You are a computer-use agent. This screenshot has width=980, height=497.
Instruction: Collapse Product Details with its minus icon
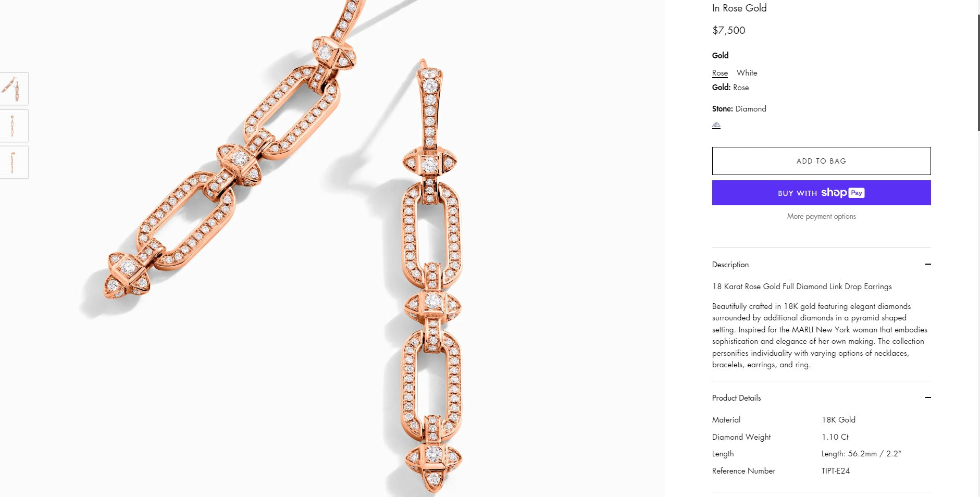tap(928, 397)
